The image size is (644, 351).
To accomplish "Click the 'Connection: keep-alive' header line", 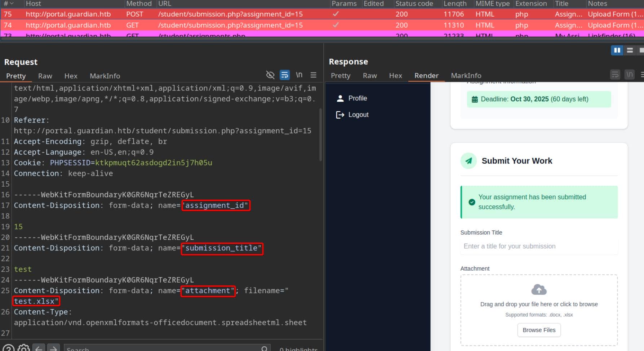I will click(x=63, y=173).
